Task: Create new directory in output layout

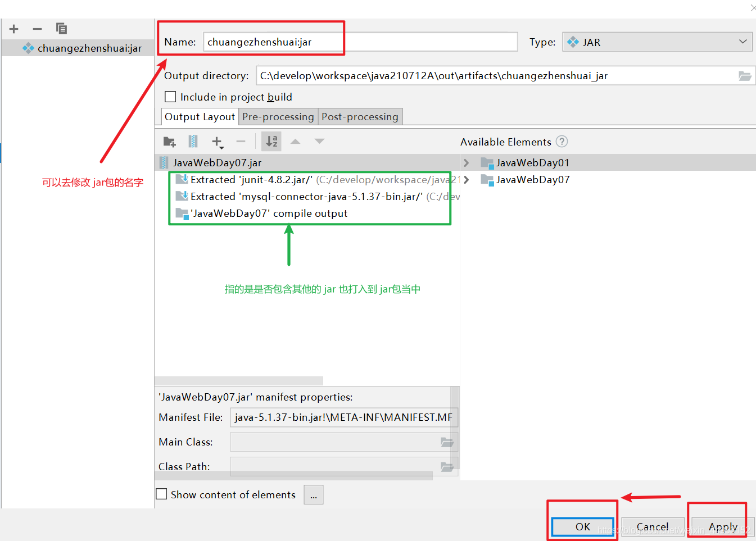Action: point(169,142)
